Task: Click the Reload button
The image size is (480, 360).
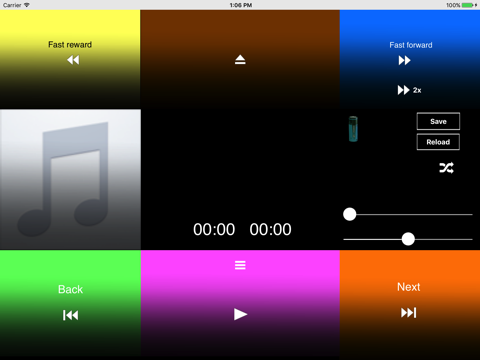Action: [438, 142]
